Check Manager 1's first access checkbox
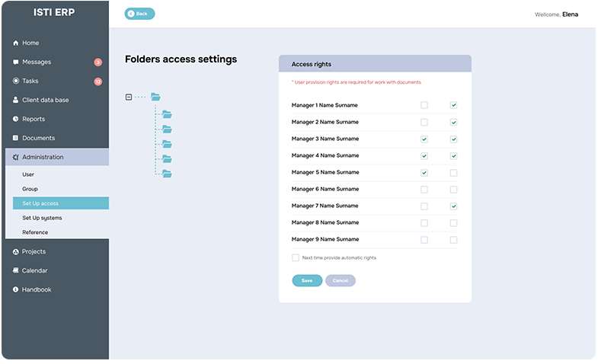The image size is (598, 364). pyautogui.click(x=424, y=105)
